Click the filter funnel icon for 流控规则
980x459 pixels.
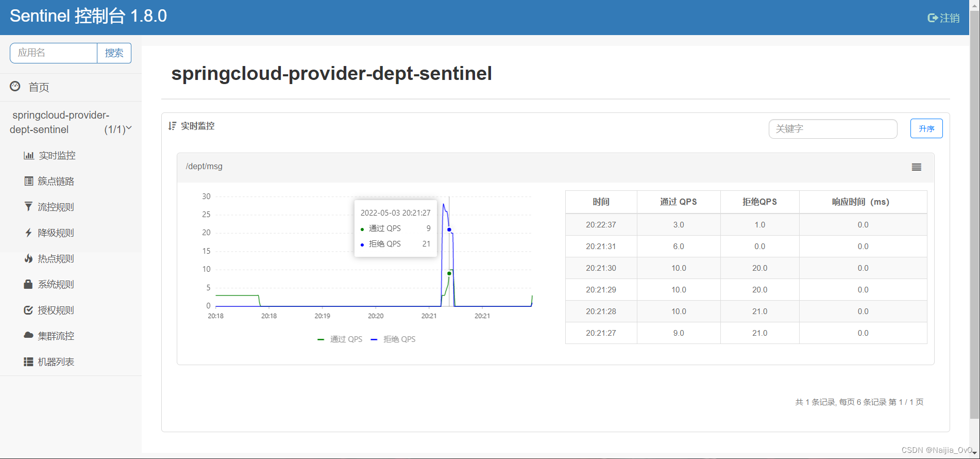click(x=28, y=207)
